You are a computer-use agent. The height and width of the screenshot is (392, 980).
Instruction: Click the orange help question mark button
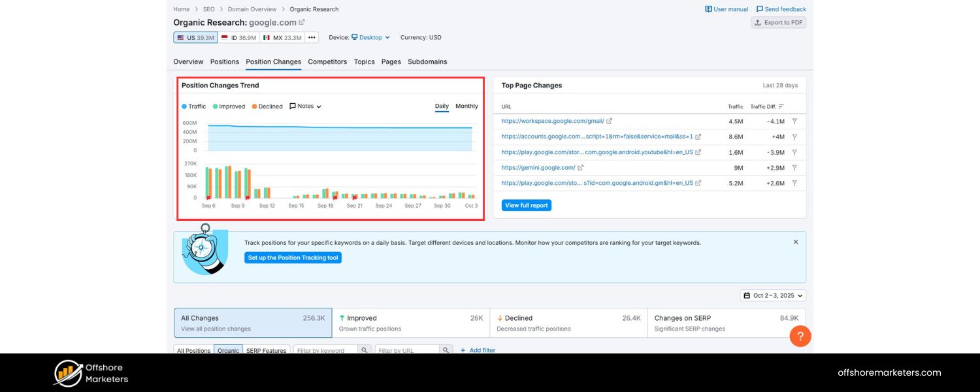pyautogui.click(x=800, y=336)
